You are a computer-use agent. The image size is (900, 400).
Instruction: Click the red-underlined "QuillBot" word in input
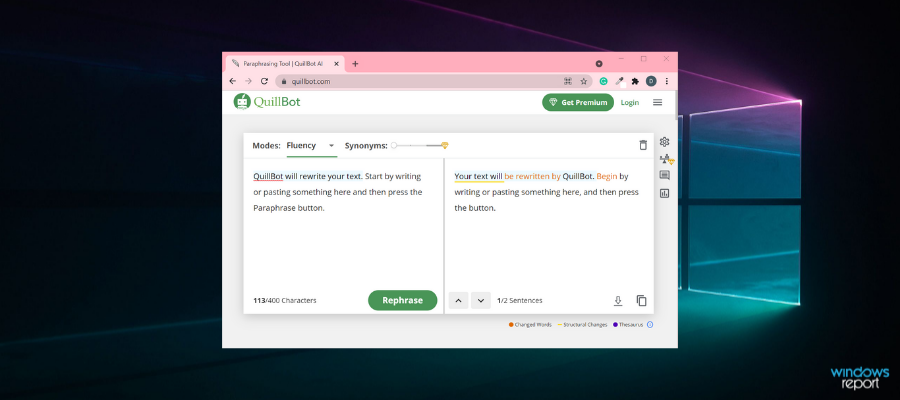coord(268,176)
